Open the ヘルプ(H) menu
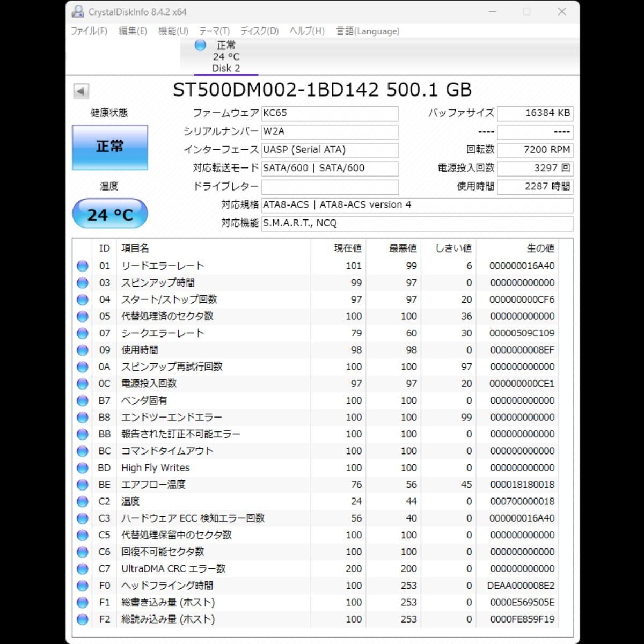The image size is (644, 644). (307, 31)
